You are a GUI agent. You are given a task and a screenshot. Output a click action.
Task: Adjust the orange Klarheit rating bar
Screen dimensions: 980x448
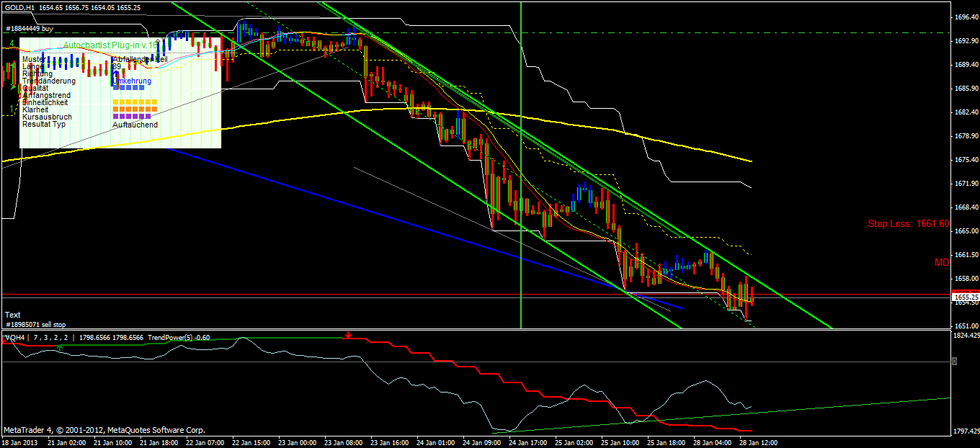pos(134,109)
